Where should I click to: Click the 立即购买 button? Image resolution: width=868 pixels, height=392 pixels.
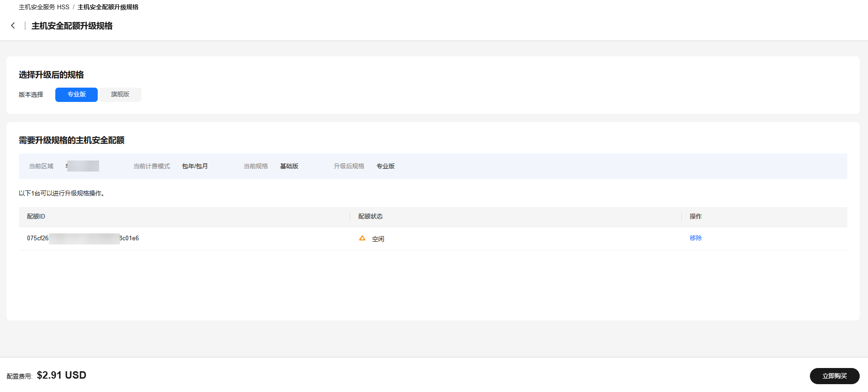coord(834,376)
